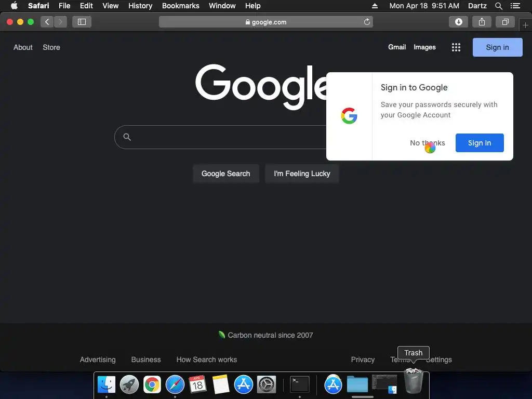Open Safari downloads list
Screen dimensions: 532x399
click(458, 22)
